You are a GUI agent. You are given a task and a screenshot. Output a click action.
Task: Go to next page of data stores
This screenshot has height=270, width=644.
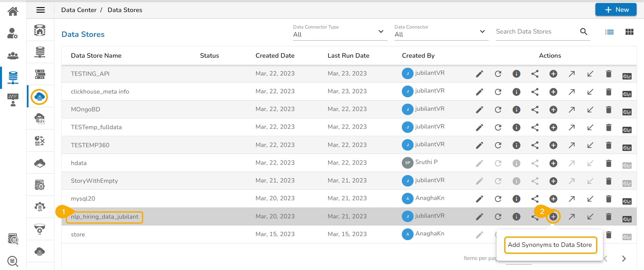coord(624,259)
